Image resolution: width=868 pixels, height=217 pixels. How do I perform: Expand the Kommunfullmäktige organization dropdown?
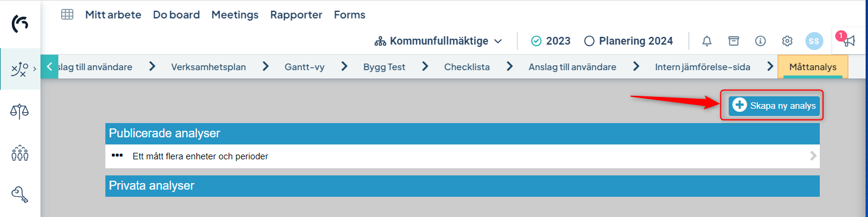point(438,41)
